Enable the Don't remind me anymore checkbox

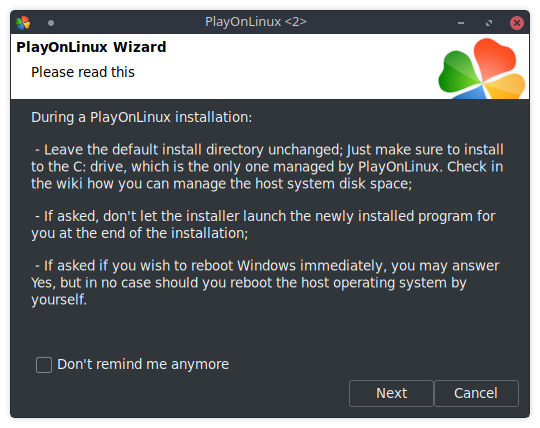tap(44, 365)
